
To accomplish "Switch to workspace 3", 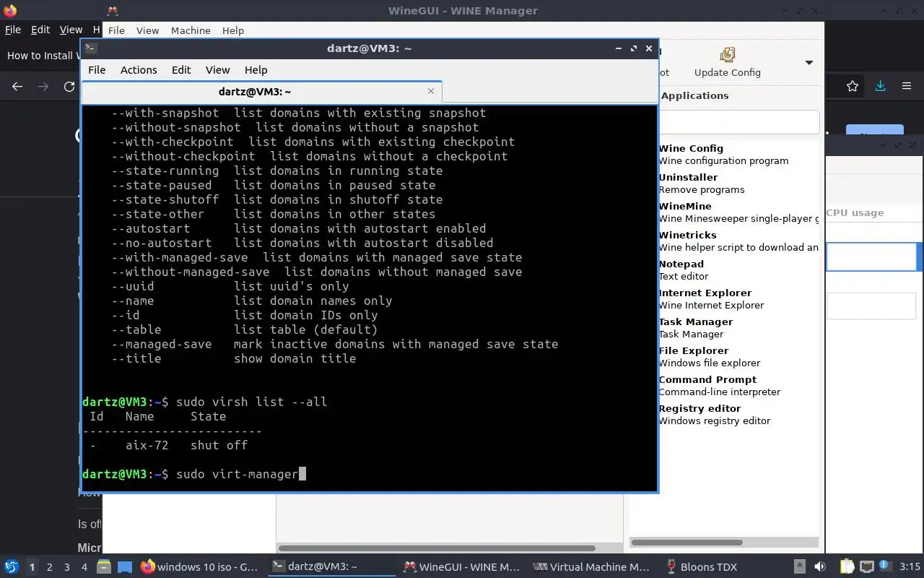I will (66, 567).
